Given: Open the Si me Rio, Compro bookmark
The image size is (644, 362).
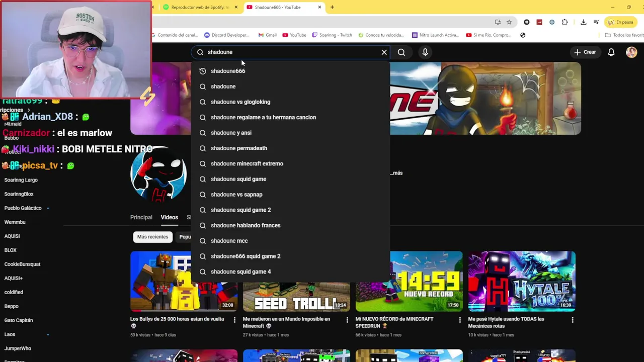Looking at the screenshot, I should coord(489,35).
